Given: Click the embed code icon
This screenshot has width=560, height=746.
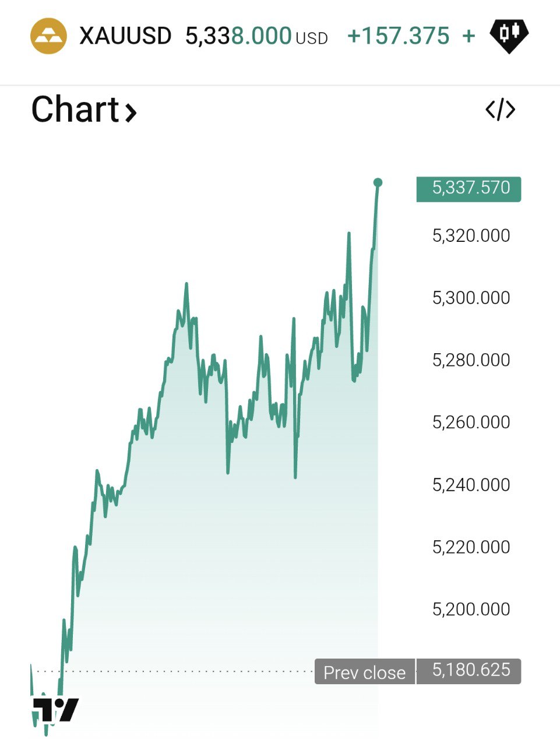Looking at the screenshot, I should coord(500,110).
